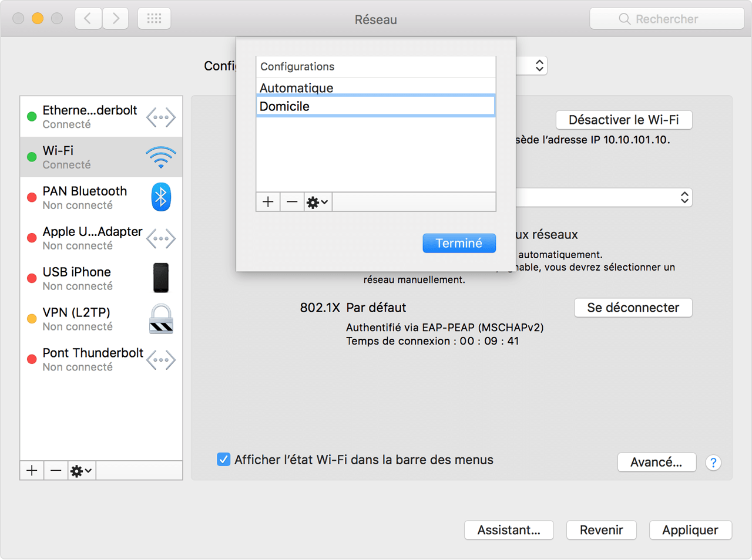Toggle Afficher l'état Wi-Fi dans la barre des menus

click(223, 460)
